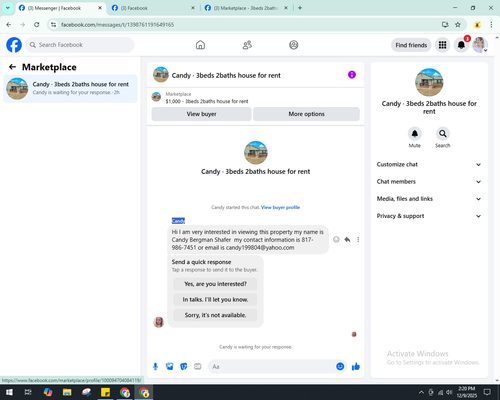
Task: Click the Find friends button
Action: [x=411, y=45]
